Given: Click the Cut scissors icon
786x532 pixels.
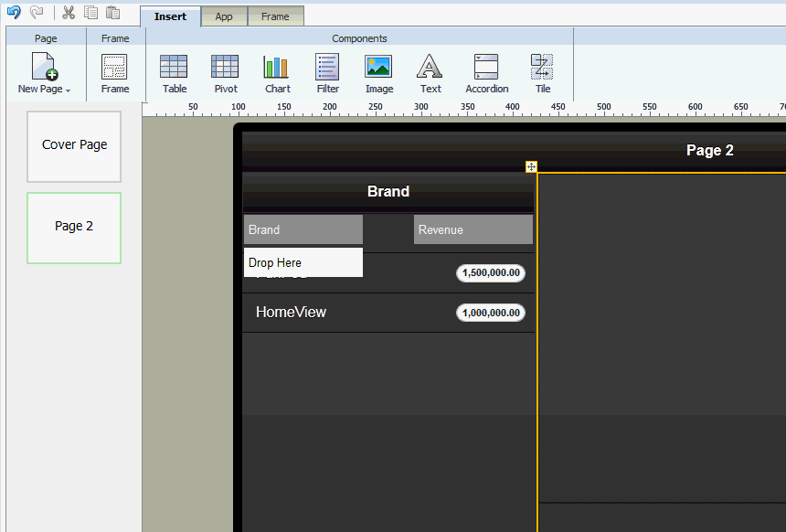Looking at the screenshot, I should click(x=69, y=13).
